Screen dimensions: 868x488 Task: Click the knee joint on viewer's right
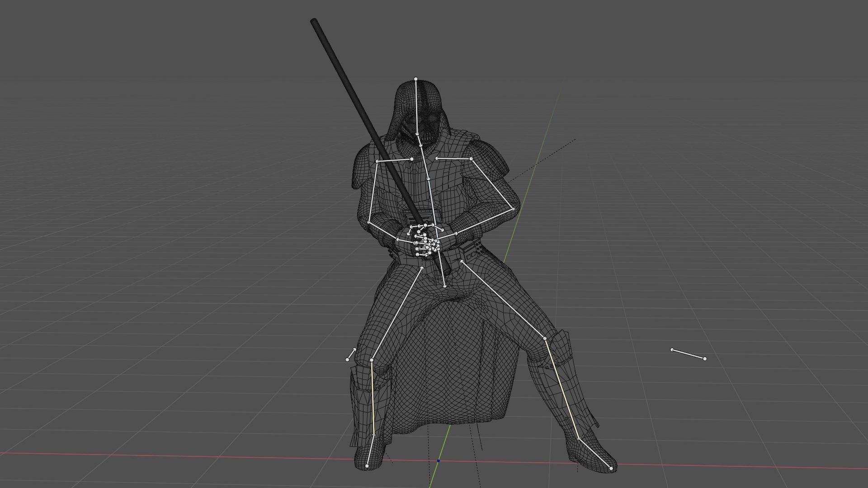545,338
